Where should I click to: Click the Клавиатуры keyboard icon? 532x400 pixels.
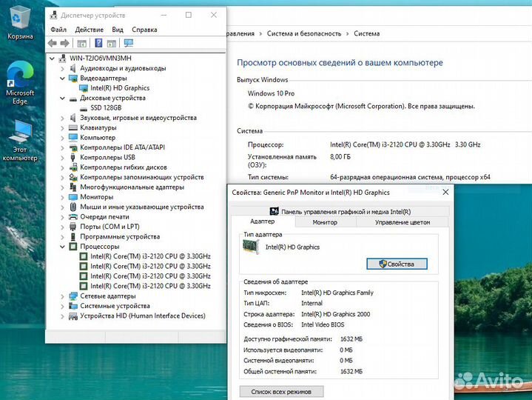pos(73,127)
